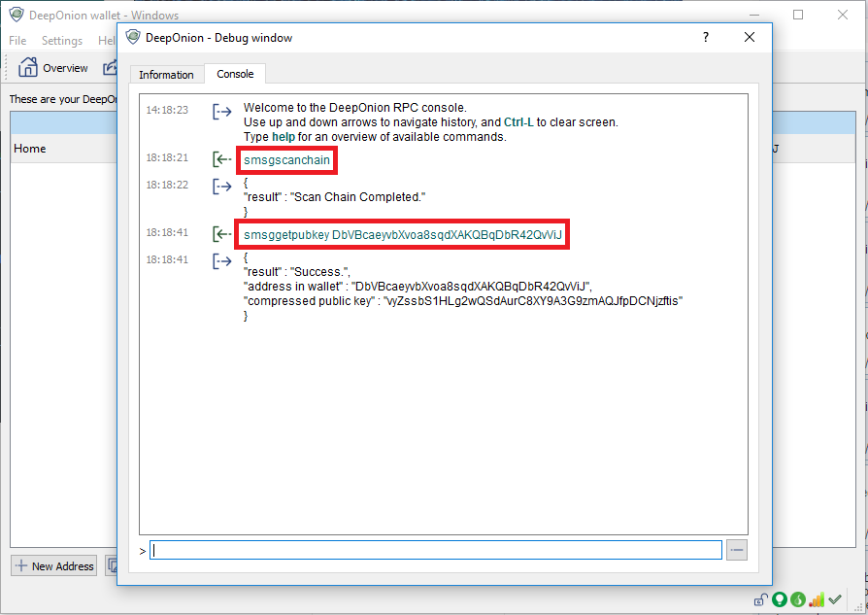Open the Overview page from the toolbar
This screenshot has width=868, height=615.
click(53, 68)
